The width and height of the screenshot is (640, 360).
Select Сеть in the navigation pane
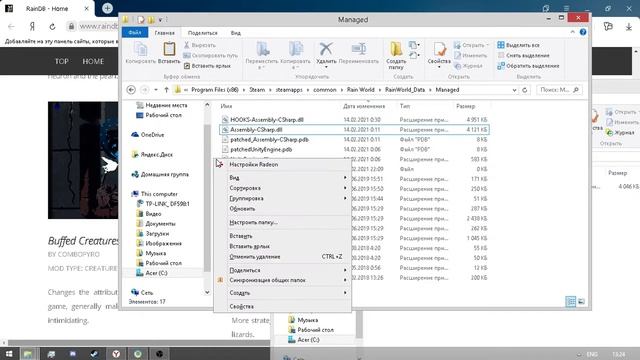142,293
